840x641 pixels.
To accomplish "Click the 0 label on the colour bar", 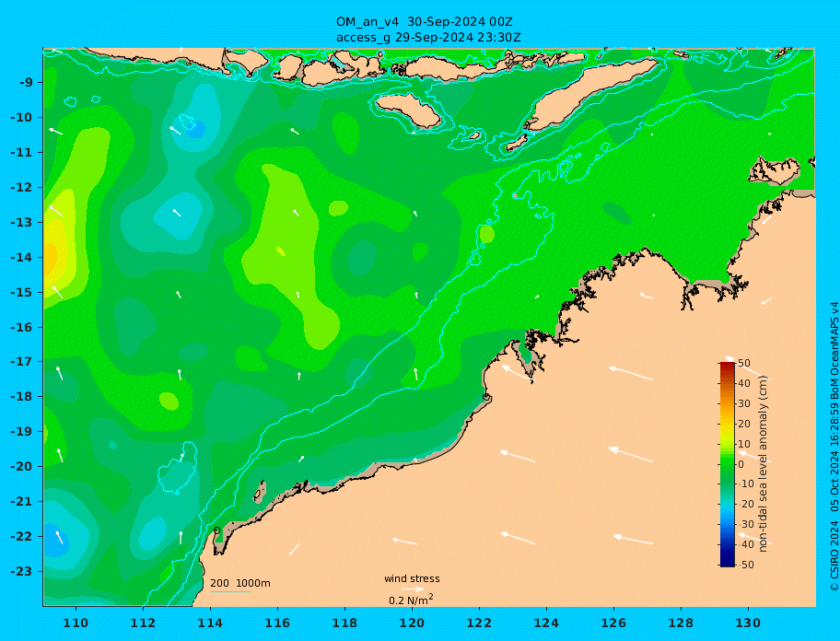I will coord(741,464).
